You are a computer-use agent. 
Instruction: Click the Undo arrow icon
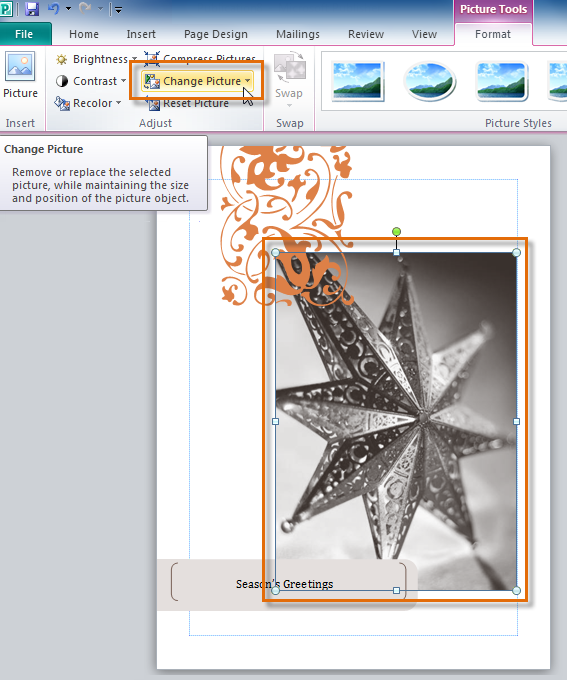[x=53, y=9]
